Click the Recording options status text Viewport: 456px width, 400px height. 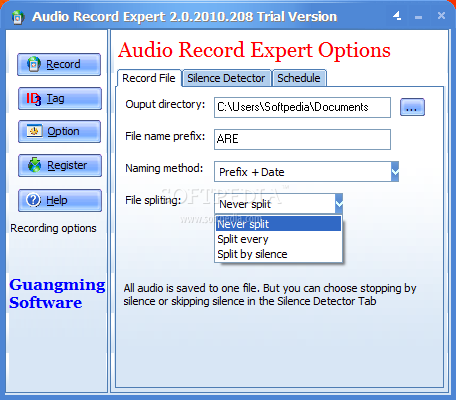coord(53,228)
